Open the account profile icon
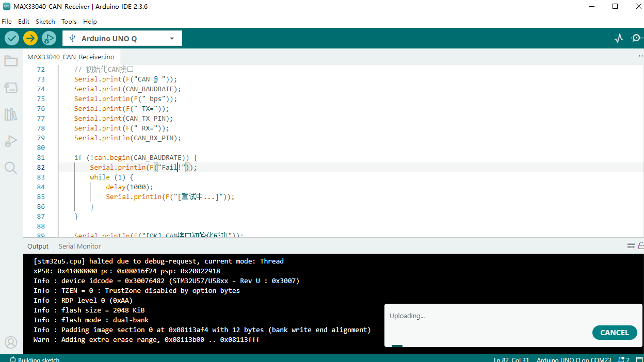This screenshot has height=362, width=644. (11, 342)
